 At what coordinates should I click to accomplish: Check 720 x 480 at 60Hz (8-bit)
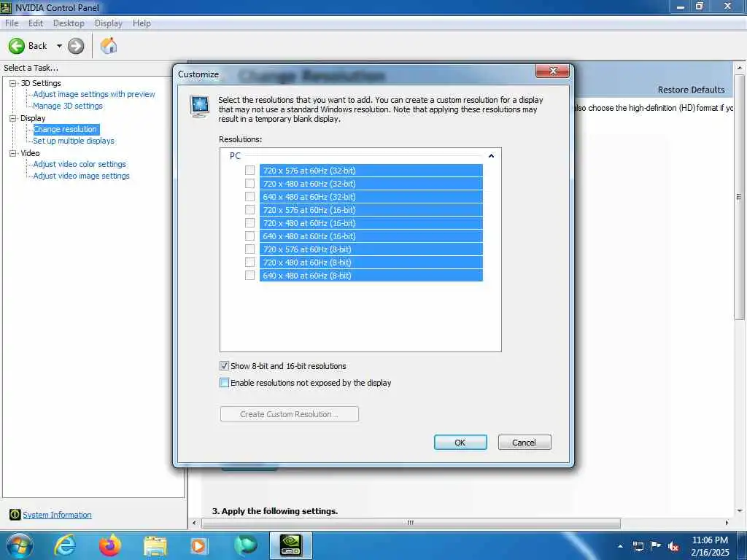coord(249,262)
